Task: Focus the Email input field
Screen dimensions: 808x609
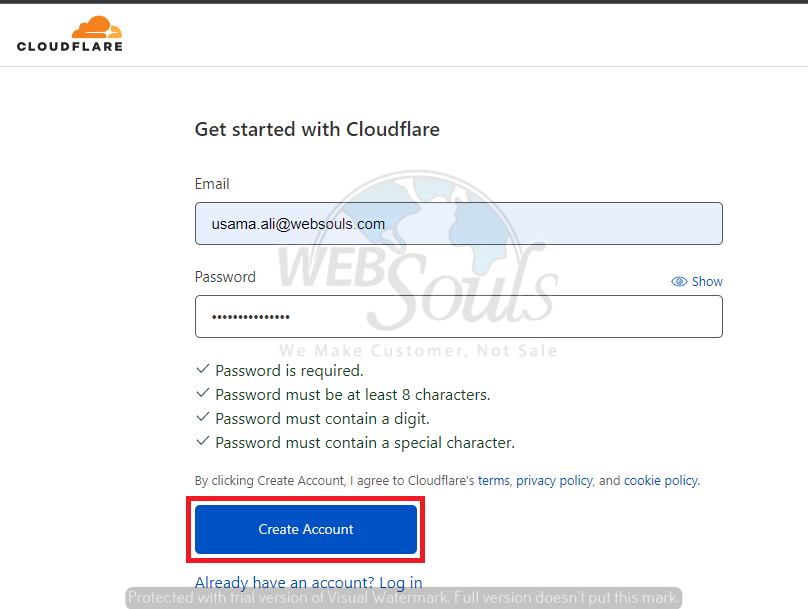Action: (459, 224)
